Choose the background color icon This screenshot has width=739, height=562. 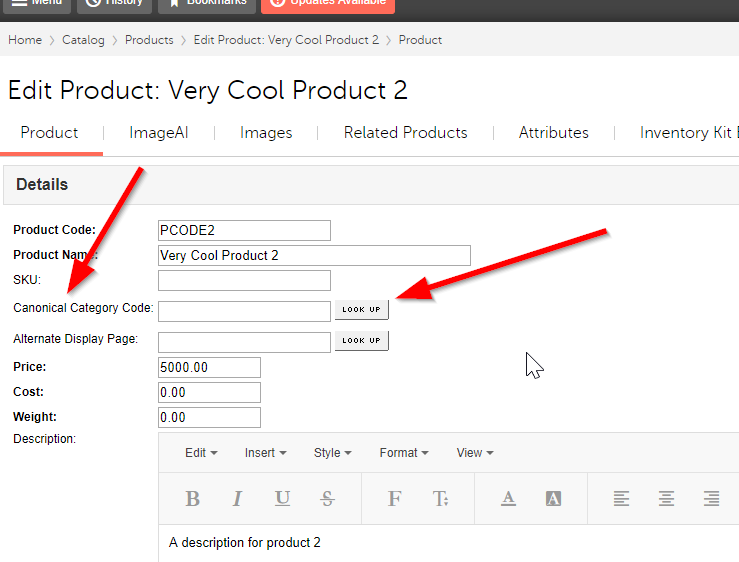click(554, 499)
